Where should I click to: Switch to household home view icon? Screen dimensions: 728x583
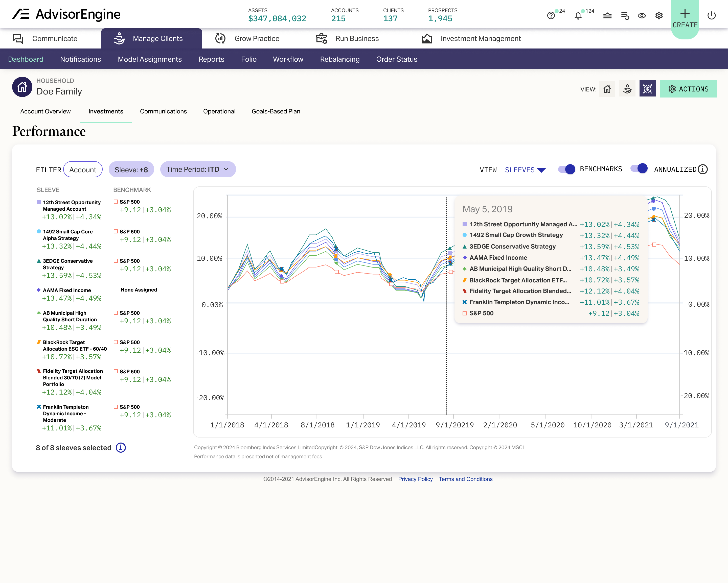tap(607, 89)
